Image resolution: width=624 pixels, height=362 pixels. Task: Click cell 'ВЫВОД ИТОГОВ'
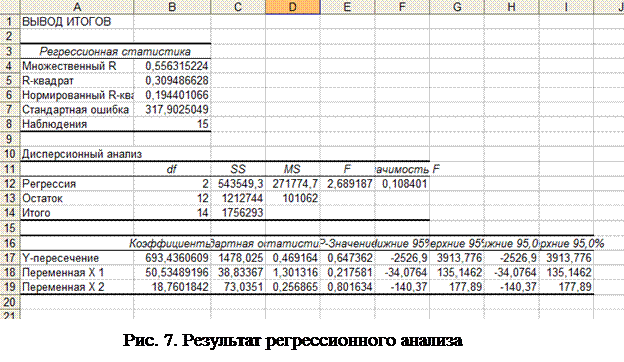coord(77,21)
